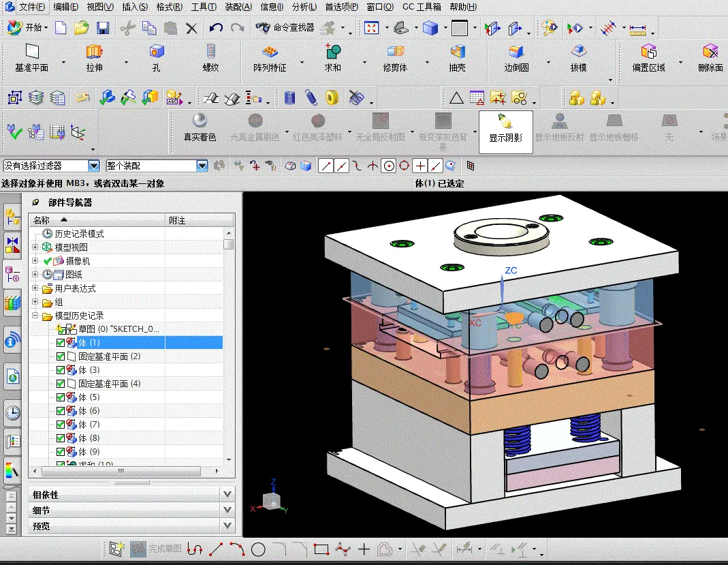This screenshot has height=565, width=728.
Task: Expand the 用户表达式 tree node
Action: tap(35, 288)
